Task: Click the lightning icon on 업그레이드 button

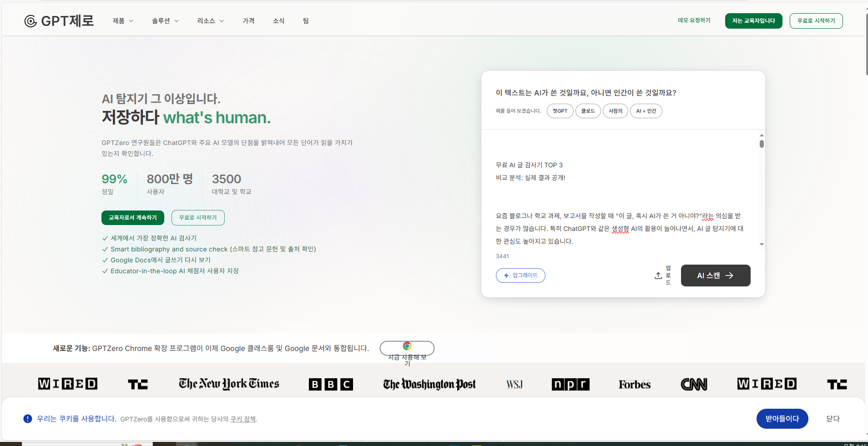Action: 506,276
